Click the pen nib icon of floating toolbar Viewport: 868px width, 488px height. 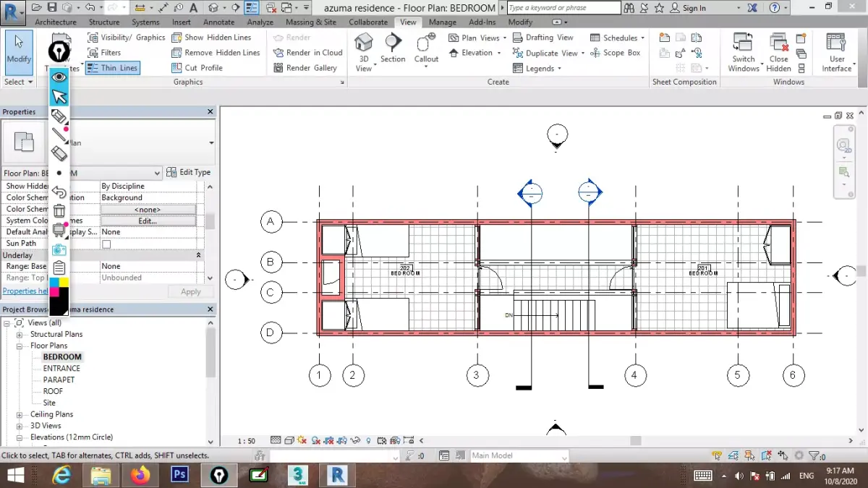(x=59, y=51)
